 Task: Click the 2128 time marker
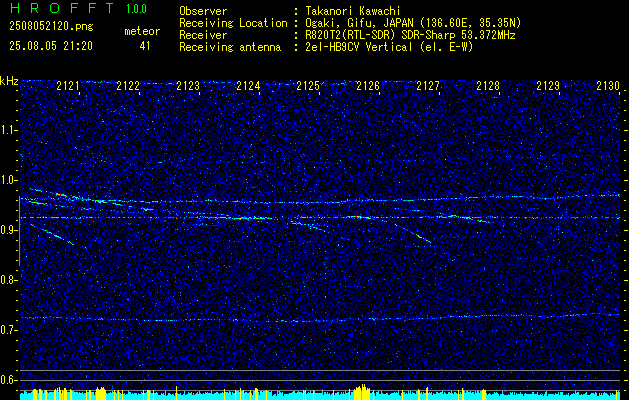tap(488, 86)
